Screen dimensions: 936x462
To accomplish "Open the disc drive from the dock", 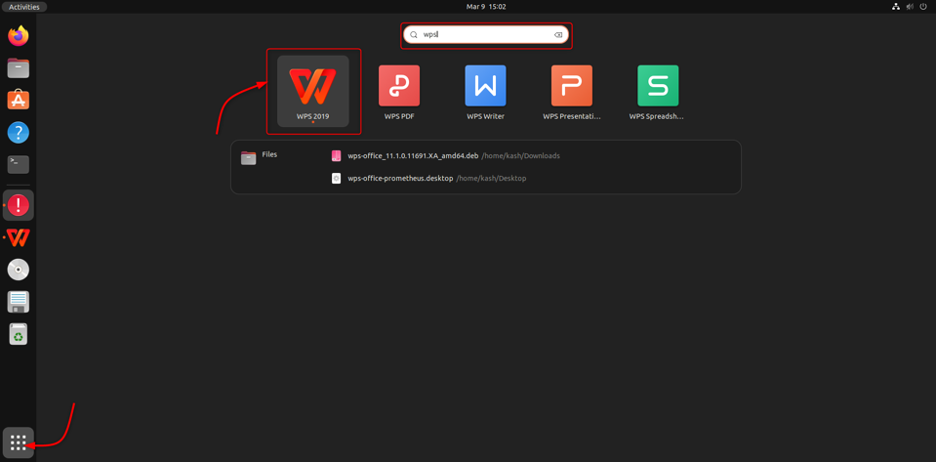I will pyautogui.click(x=19, y=270).
